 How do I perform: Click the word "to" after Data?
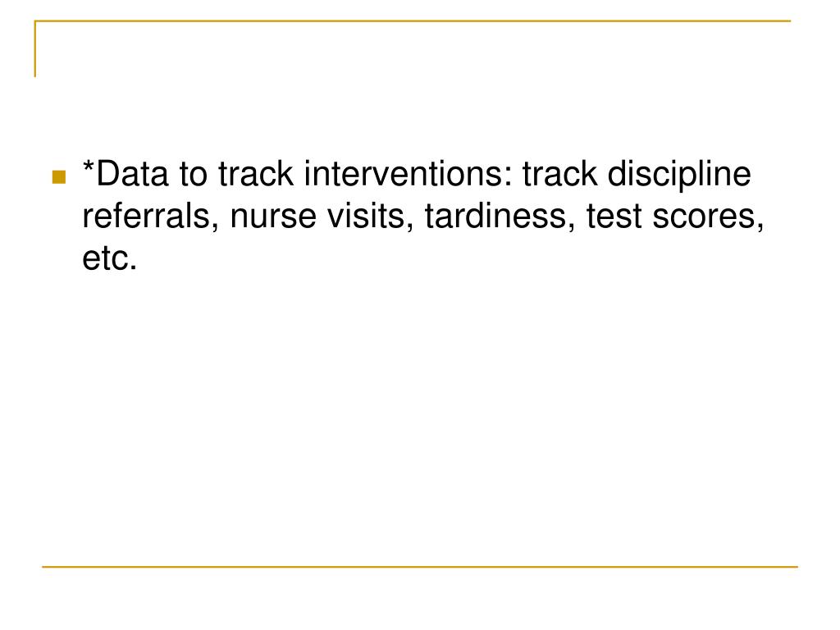pos(194,176)
